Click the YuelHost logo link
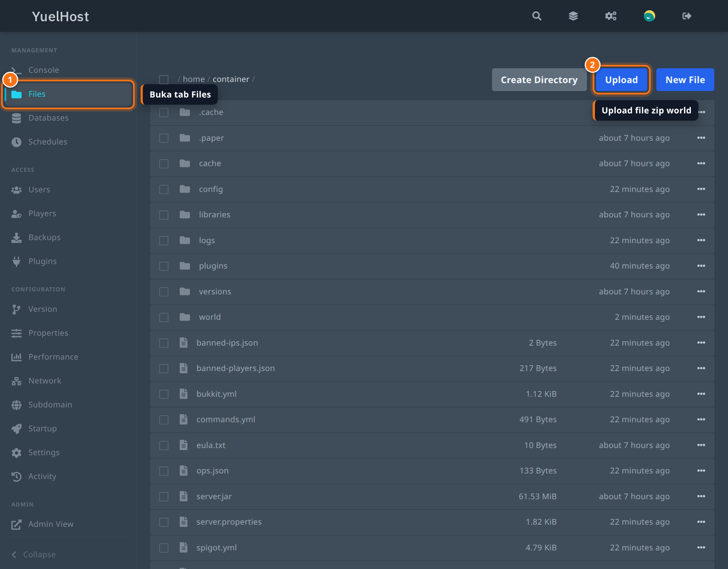 (x=60, y=16)
